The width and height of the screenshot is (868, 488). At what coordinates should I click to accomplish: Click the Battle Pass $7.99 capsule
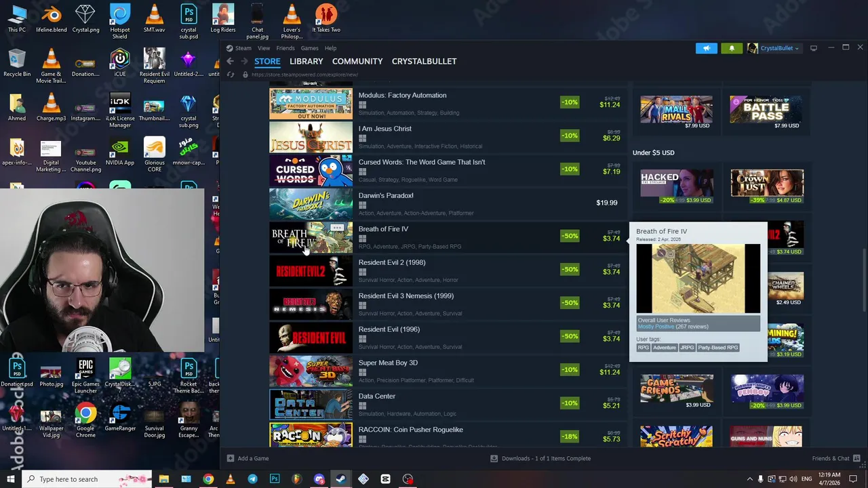[766, 113]
